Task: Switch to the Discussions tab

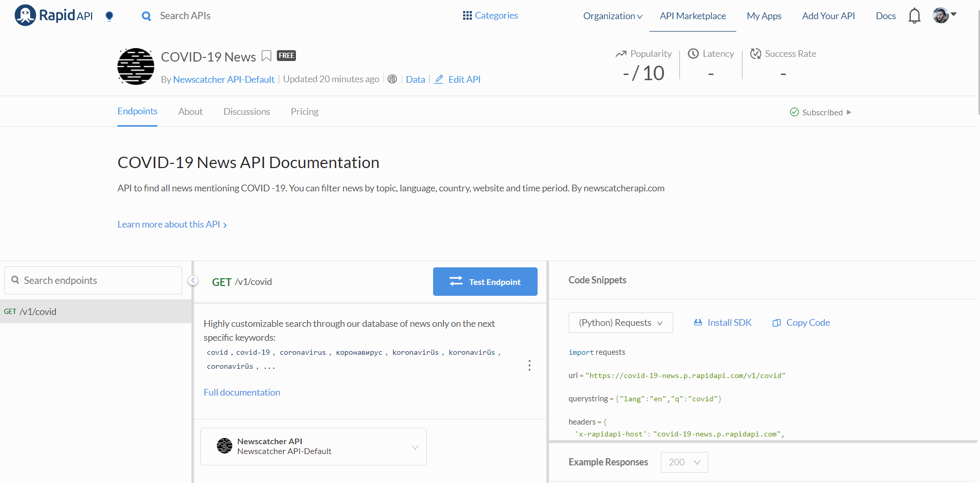Action: pyautogui.click(x=247, y=112)
